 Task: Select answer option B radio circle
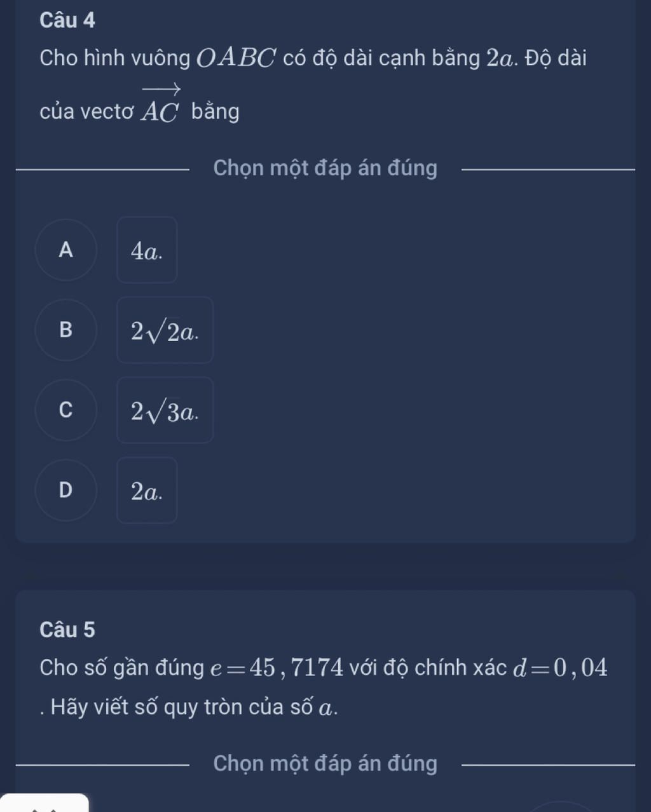(x=65, y=330)
